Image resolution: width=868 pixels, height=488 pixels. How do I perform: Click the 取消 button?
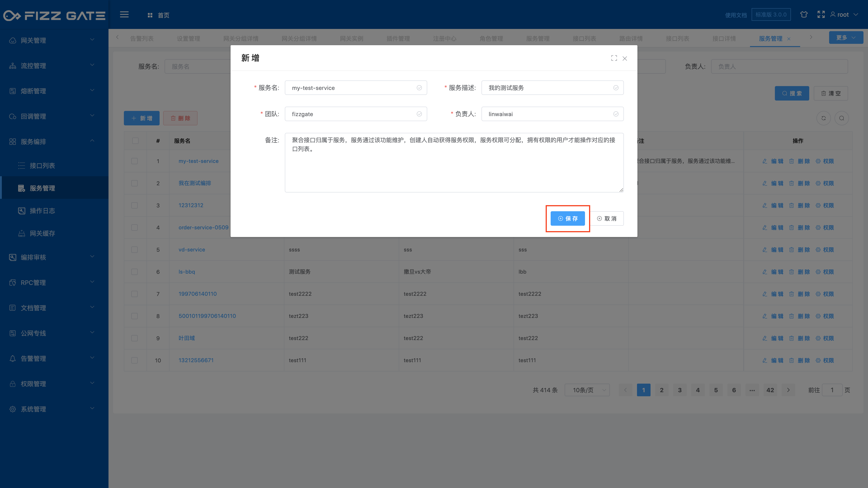[x=606, y=218]
